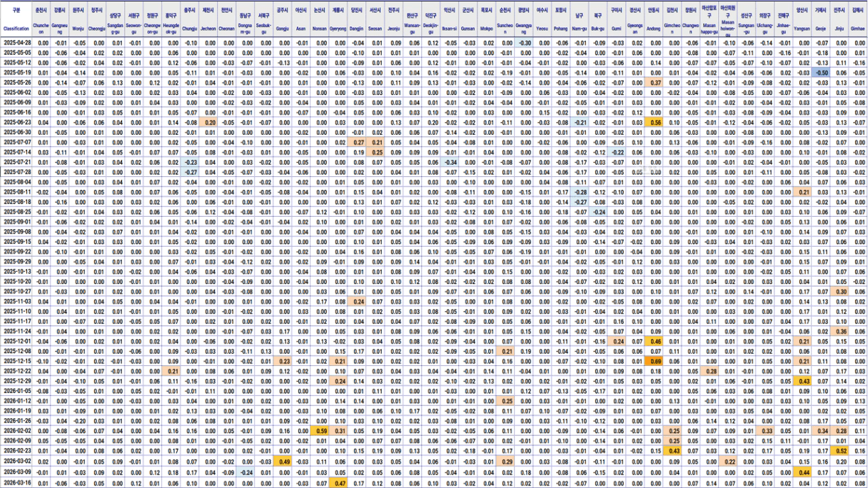
Task: Click the 2026-03-16 date row label
Action: click(16, 484)
